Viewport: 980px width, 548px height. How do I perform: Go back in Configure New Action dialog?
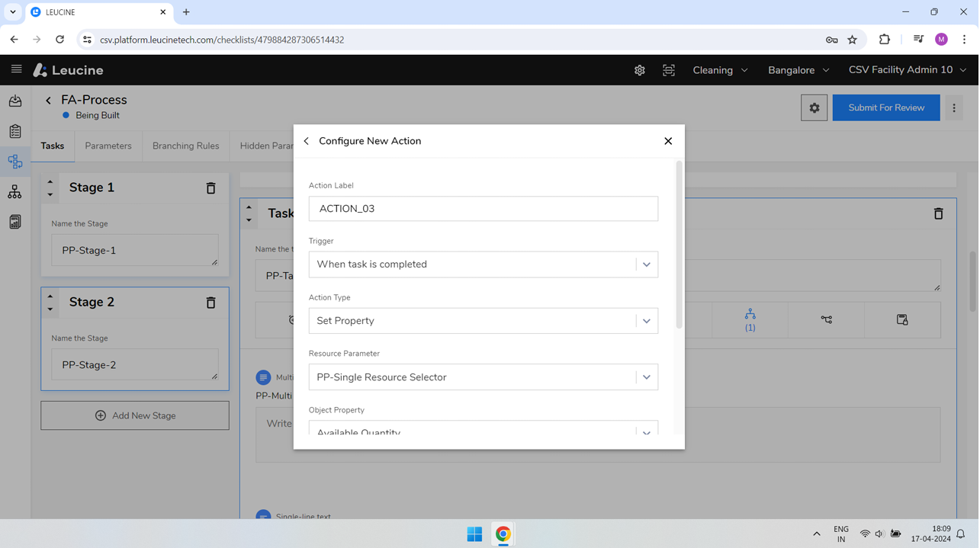307,141
